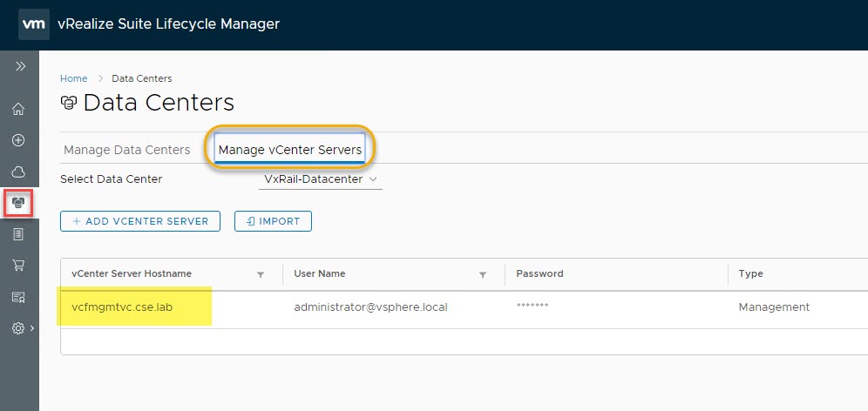The height and width of the screenshot is (411, 868).
Task: Click the certificate/content management sidebar icon
Action: [x=18, y=297]
